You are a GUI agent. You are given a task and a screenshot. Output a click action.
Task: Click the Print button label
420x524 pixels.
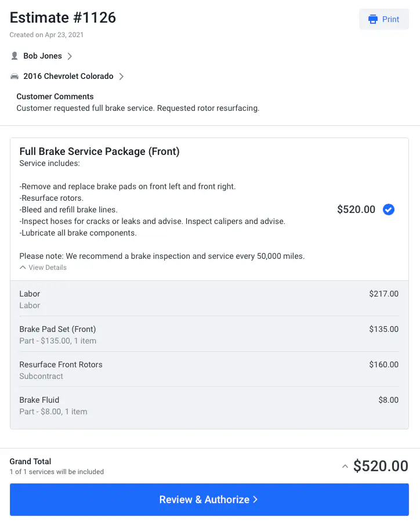(x=390, y=19)
